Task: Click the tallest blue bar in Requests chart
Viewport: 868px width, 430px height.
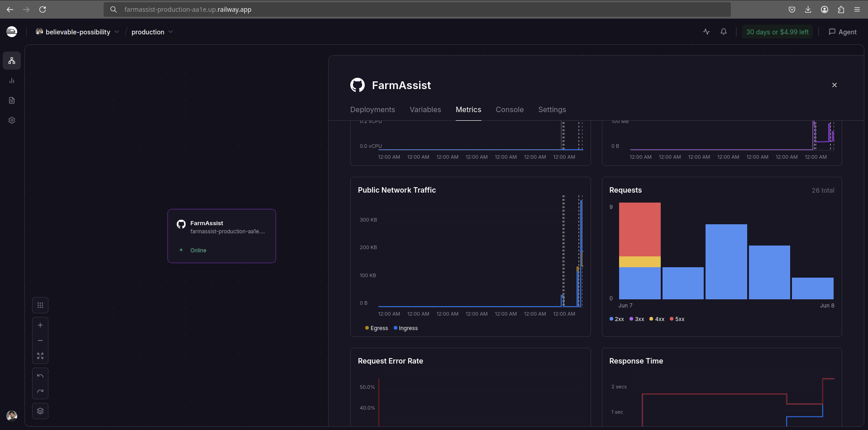Action: pos(726,262)
